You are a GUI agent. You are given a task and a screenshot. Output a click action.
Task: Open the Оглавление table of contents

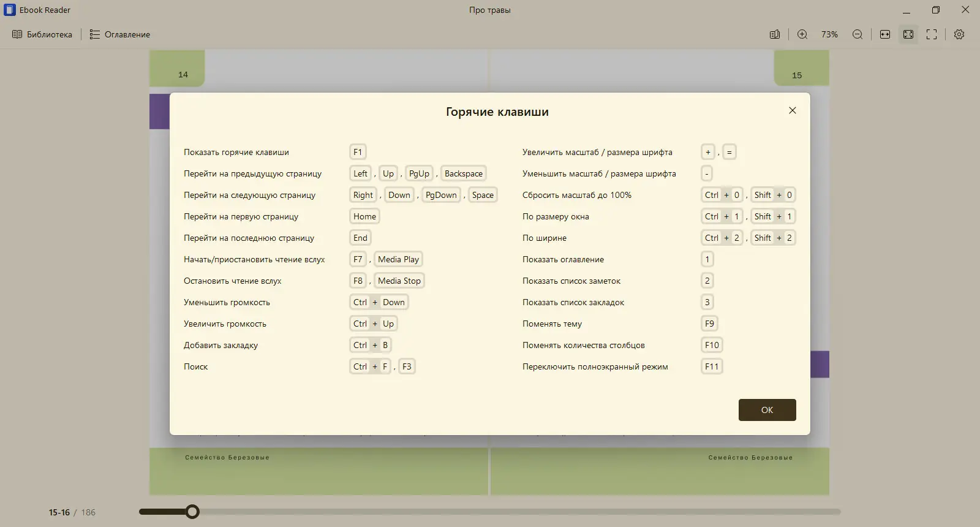coord(120,34)
